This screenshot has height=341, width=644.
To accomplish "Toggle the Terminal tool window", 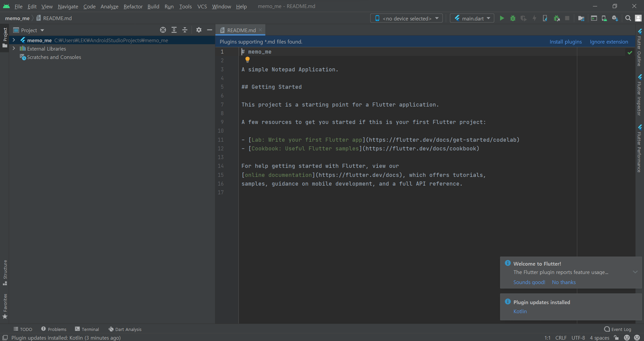I will [x=87, y=329].
